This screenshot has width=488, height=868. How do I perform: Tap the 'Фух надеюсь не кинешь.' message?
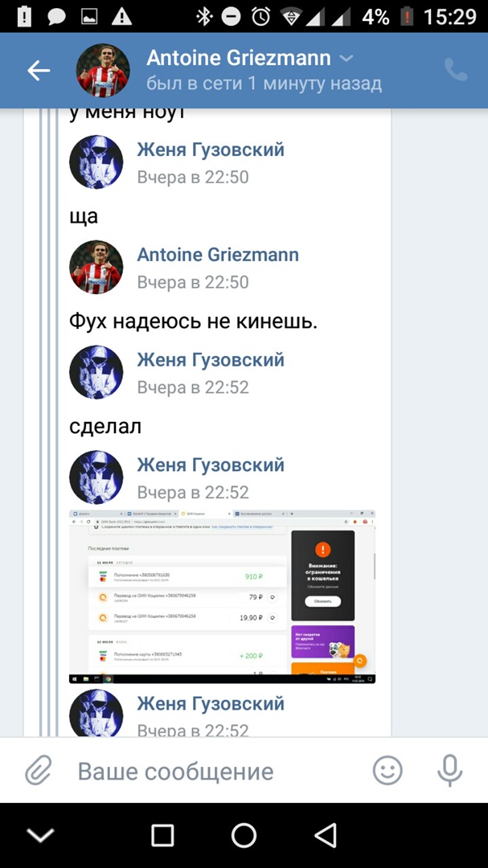click(193, 321)
